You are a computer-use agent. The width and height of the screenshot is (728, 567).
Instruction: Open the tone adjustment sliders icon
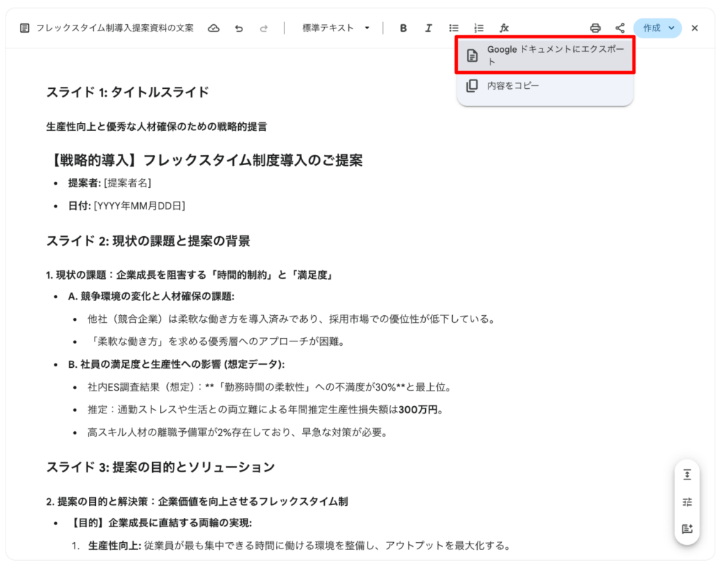(687, 502)
